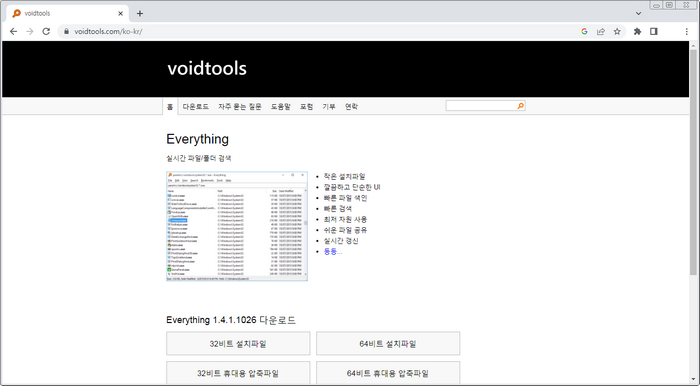The height and width of the screenshot is (386, 700).
Task: Download the 32비트 휴대용 압축파일
Action: coord(238,373)
